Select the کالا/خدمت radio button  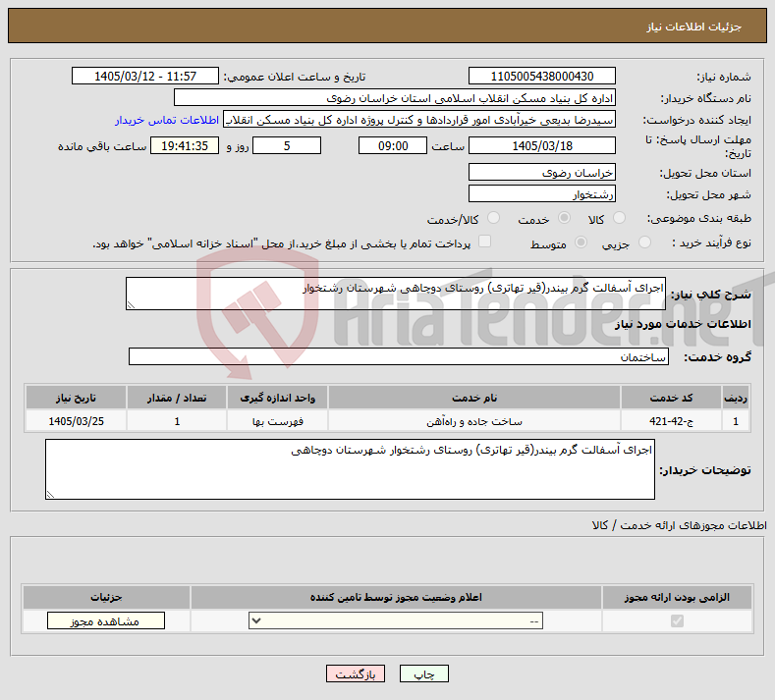(493, 218)
